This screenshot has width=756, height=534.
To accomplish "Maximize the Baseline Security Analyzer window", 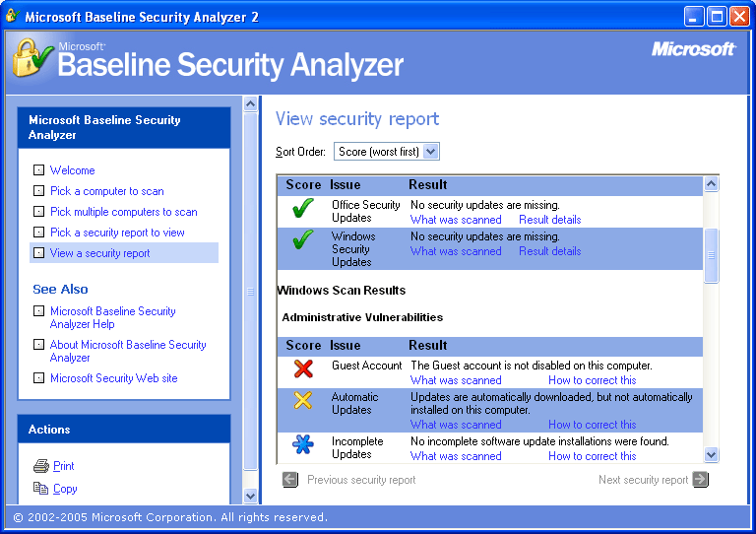I will pyautogui.click(x=717, y=17).
